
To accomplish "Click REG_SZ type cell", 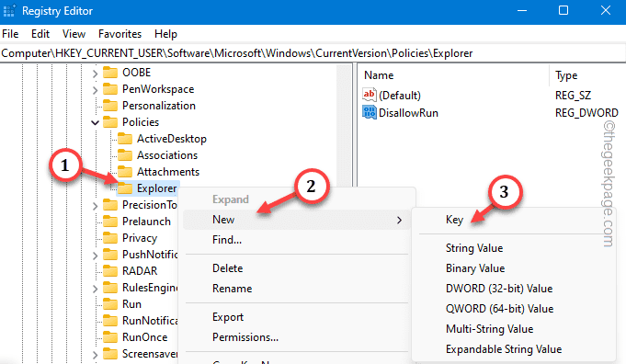I will [x=573, y=96].
